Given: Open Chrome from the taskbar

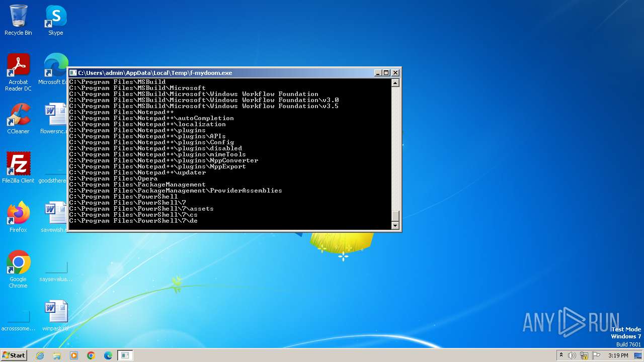Looking at the screenshot, I should (x=91, y=355).
